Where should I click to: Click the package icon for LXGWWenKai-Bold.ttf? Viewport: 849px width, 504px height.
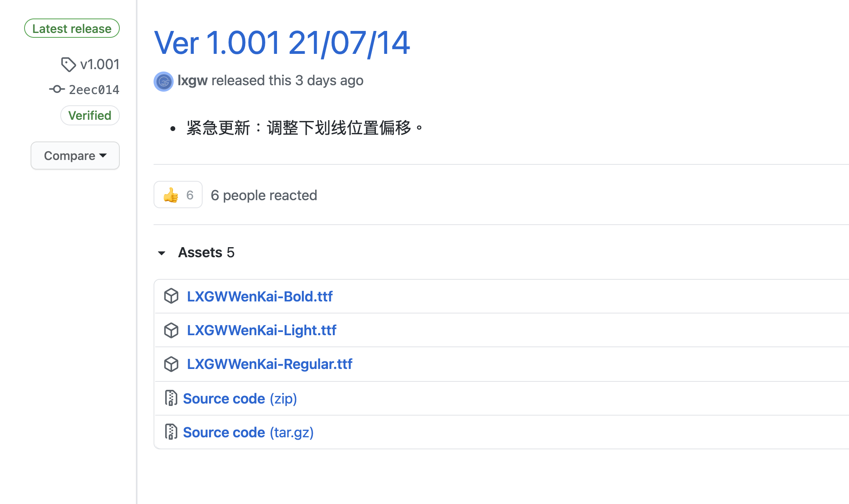pos(171,296)
